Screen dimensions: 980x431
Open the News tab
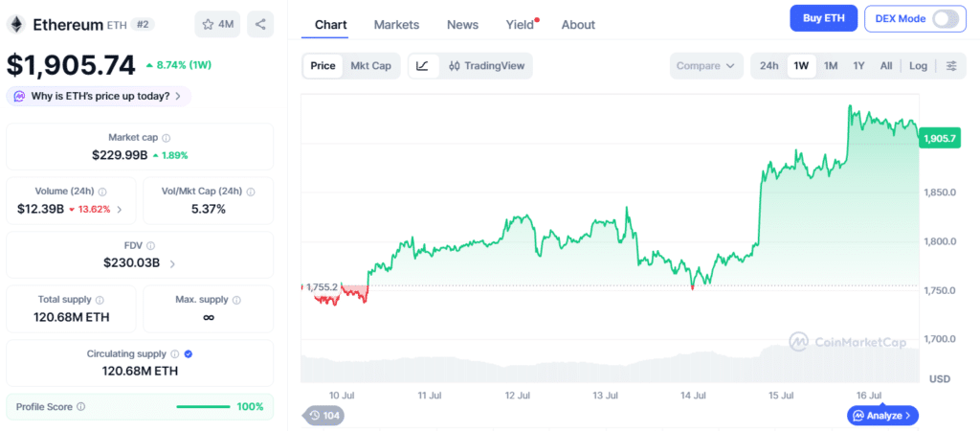coord(462,25)
